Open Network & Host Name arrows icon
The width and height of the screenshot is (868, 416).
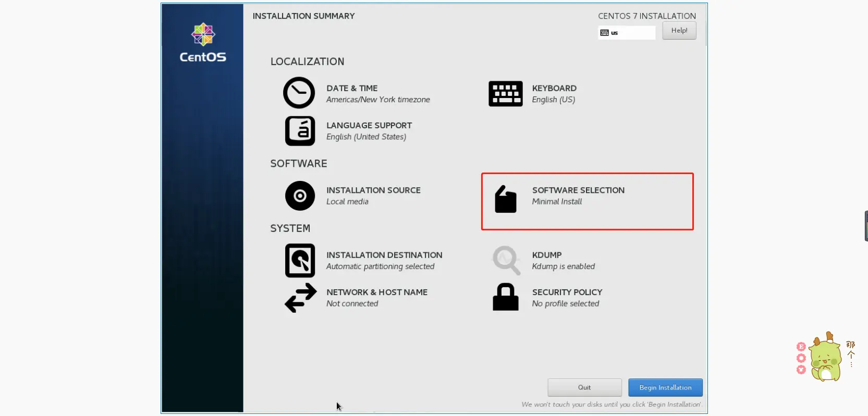point(300,298)
